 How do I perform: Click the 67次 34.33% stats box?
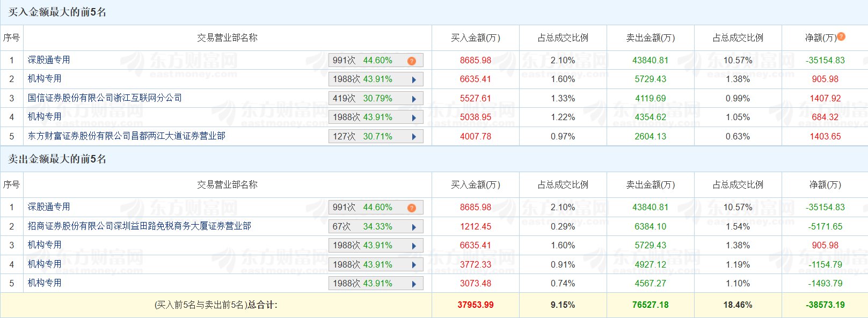pyautogui.click(x=376, y=226)
